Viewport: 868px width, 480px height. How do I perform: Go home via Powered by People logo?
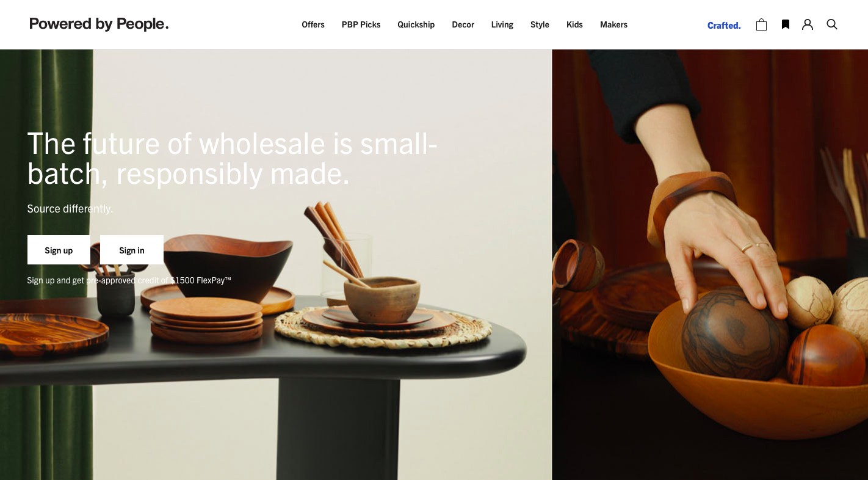99,24
